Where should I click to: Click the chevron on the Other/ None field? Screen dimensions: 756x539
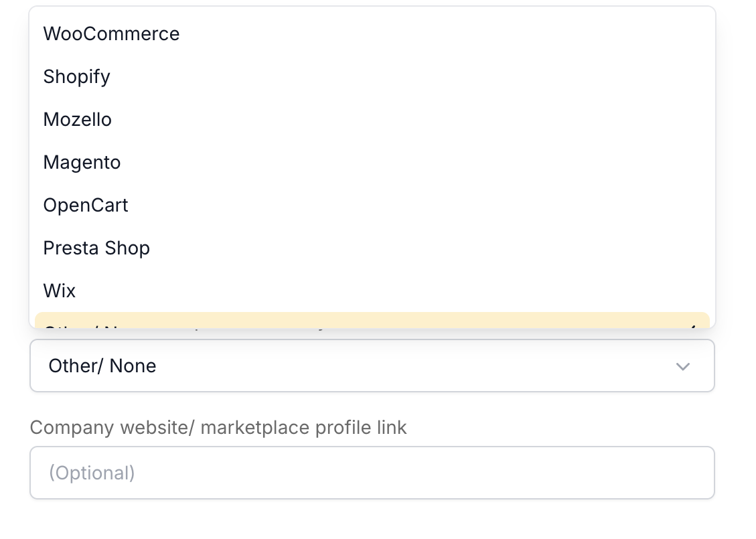point(682,366)
